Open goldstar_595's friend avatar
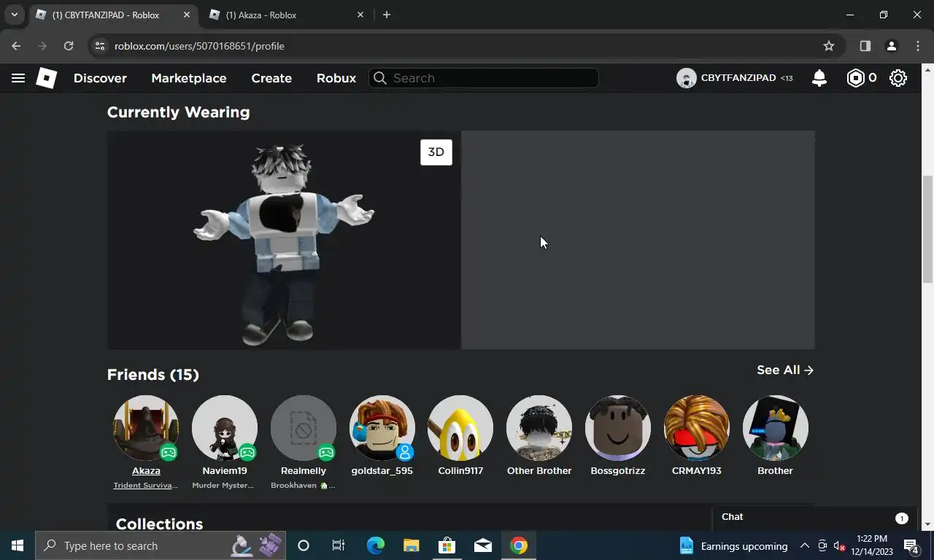 382,428
